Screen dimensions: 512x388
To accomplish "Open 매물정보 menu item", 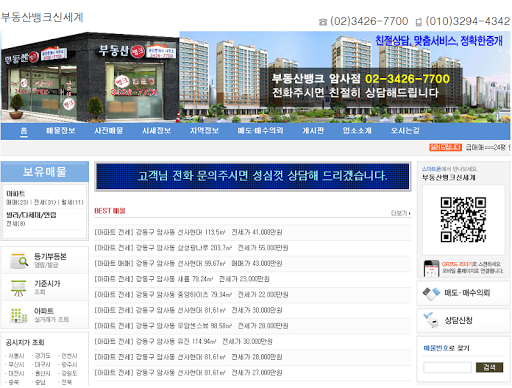I will click(x=61, y=131).
